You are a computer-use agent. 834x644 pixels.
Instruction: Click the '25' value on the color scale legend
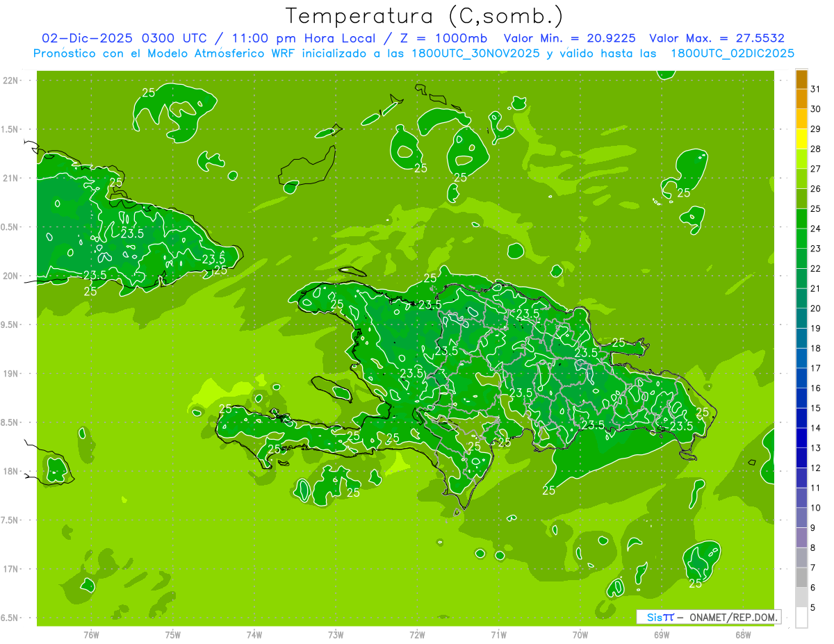click(815, 208)
